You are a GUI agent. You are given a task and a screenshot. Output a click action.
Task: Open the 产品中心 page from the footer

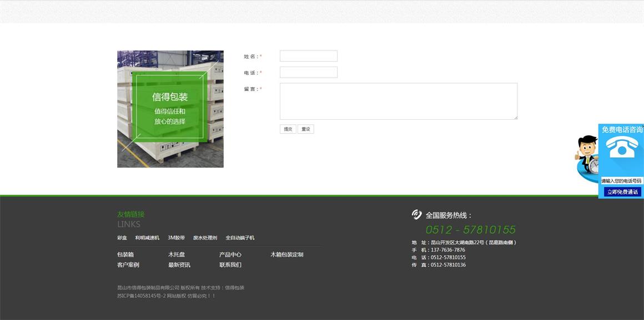tap(230, 254)
